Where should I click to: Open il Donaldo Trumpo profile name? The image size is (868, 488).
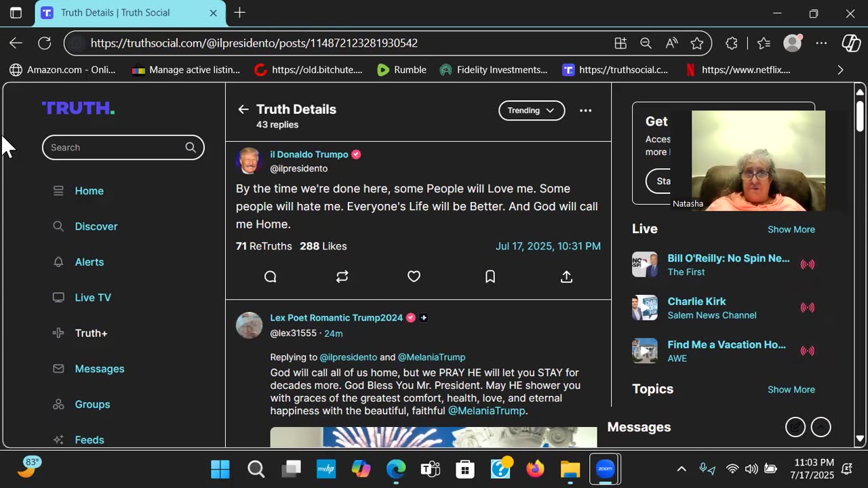point(309,155)
